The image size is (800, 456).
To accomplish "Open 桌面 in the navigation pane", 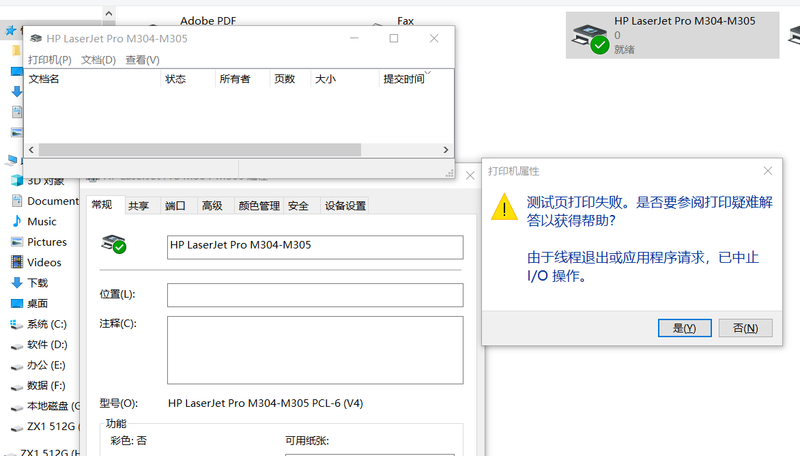I will coord(37,303).
